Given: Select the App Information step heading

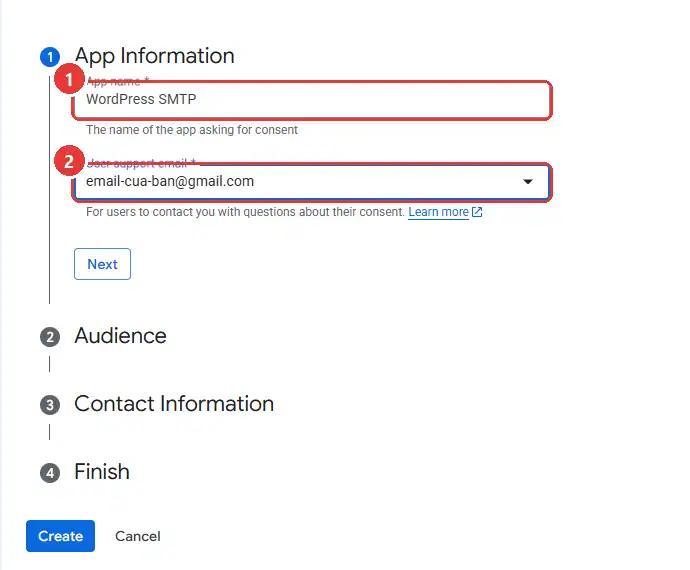Looking at the screenshot, I should (x=154, y=56).
